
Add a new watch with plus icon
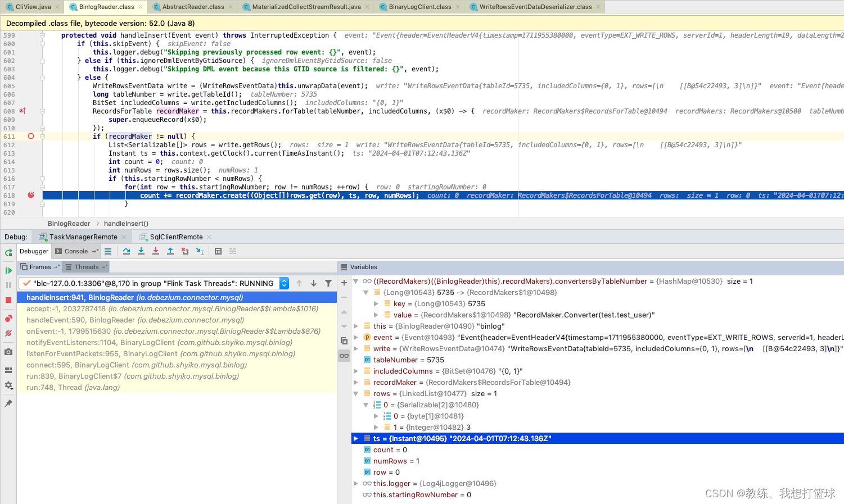click(344, 283)
